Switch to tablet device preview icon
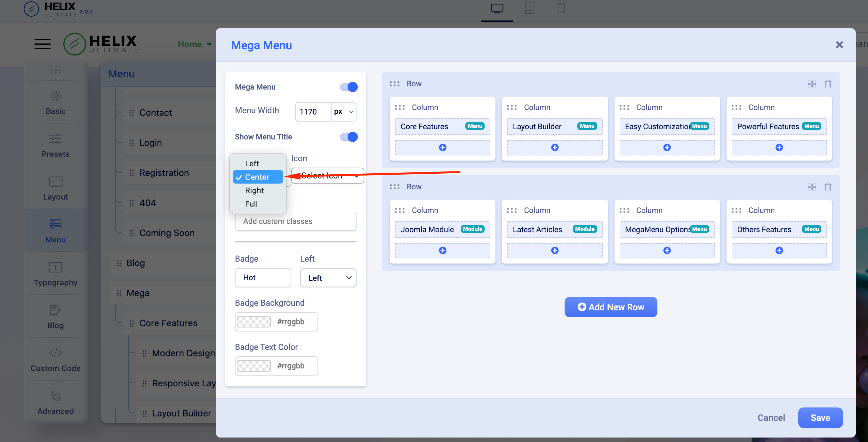This screenshot has width=868, height=442. [x=529, y=9]
